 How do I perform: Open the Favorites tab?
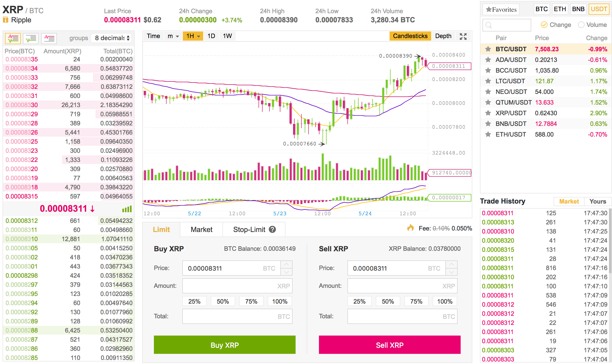pyautogui.click(x=501, y=10)
